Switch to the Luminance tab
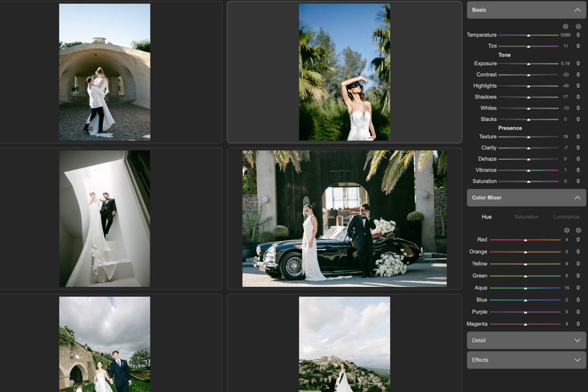This screenshot has width=588, height=392. (x=566, y=217)
